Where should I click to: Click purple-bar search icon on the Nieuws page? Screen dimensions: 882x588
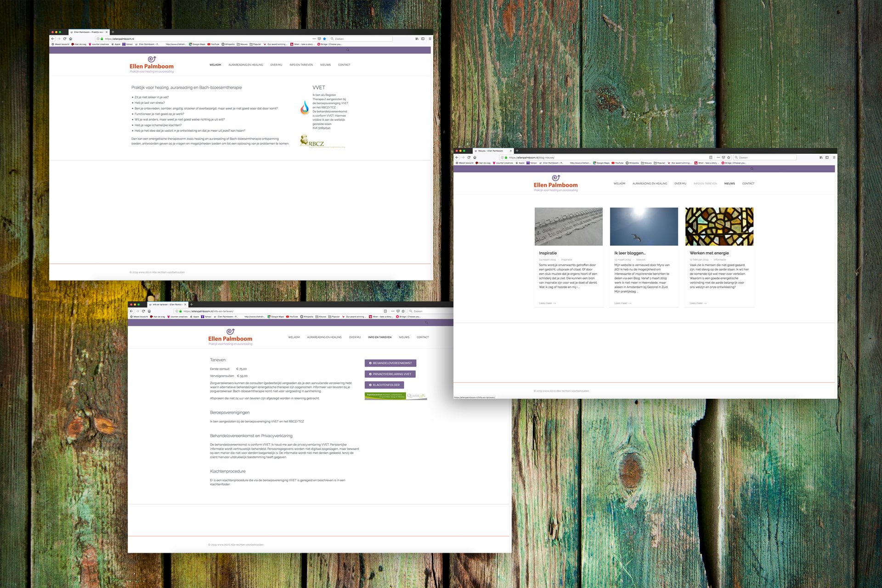click(x=752, y=169)
